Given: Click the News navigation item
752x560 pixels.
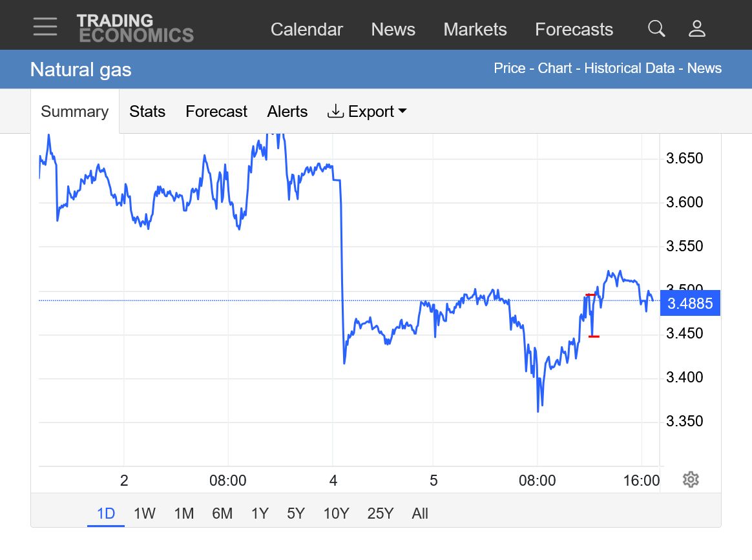Looking at the screenshot, I should pyautogui.click(x=393, y=30).
